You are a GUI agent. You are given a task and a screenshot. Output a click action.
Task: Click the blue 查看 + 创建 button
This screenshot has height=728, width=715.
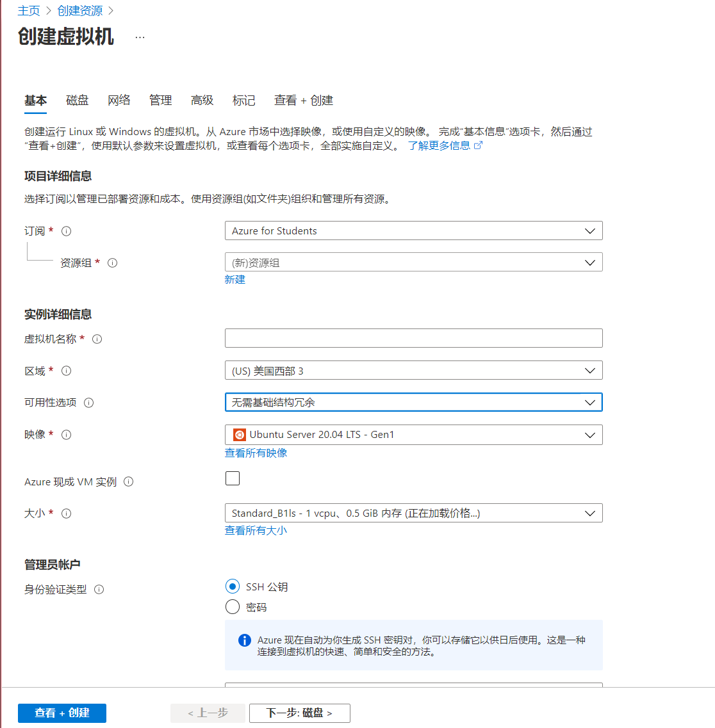[x=62, y=713]
